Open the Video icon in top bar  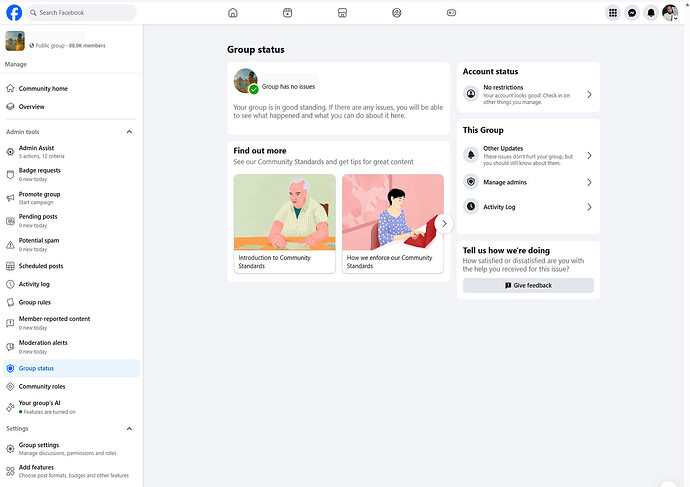[x=287, y=13]
